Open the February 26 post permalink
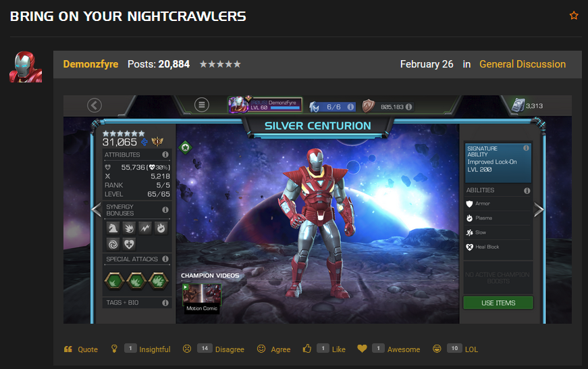This screenshot has width=588, height=369. pos(427,64)
